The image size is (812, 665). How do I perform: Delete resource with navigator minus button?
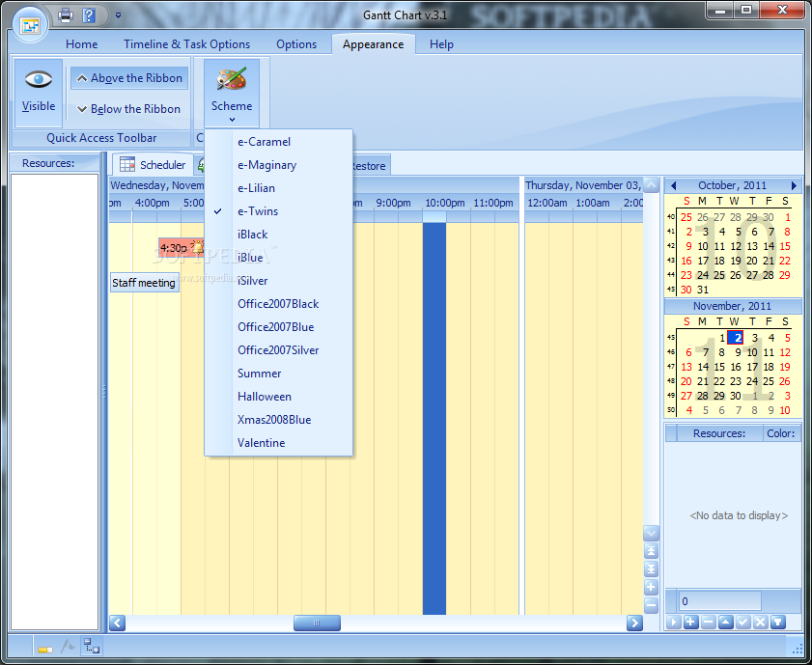tap(709, 622)
